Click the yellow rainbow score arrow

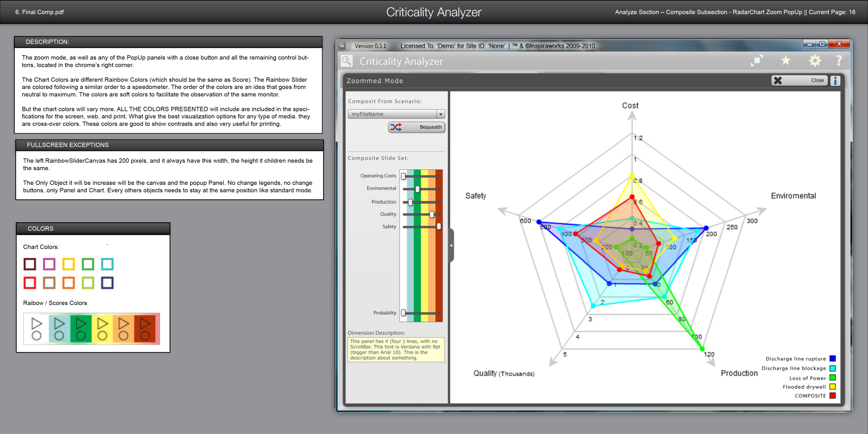pos(102,323)
